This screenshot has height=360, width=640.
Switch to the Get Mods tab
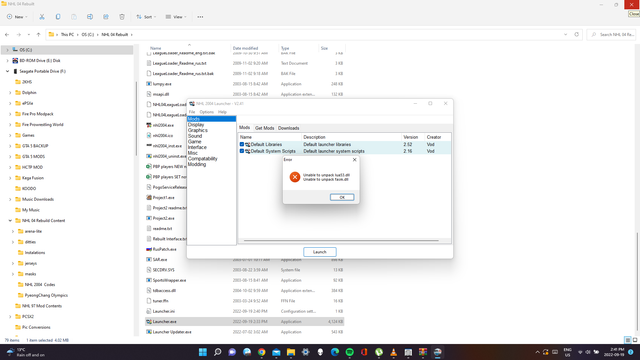pyautogui.click(x=264, y=128)
